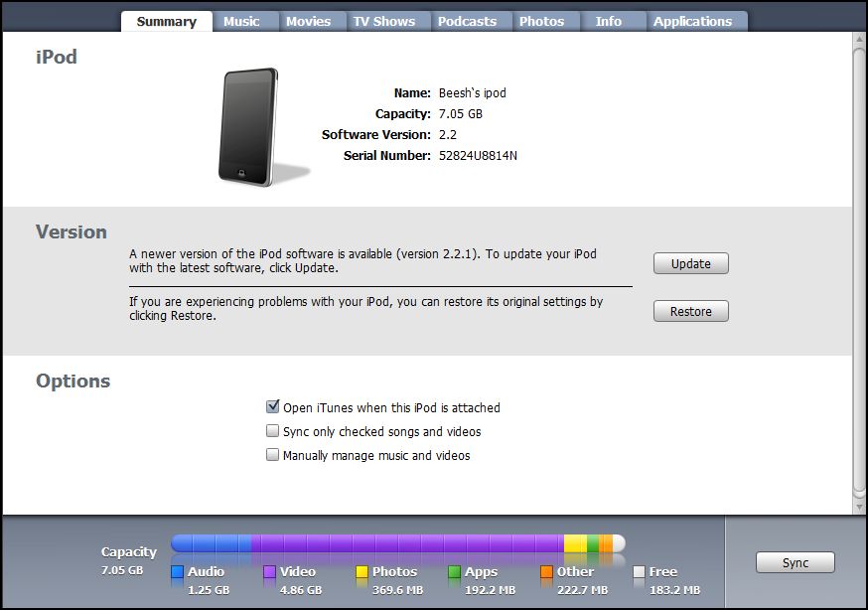
Task: Click the purple Video legend swatch
Action: [x=270, y=572]
